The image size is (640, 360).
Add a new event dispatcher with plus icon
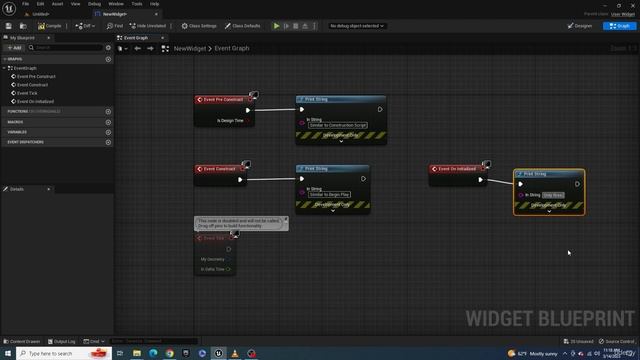108,142
